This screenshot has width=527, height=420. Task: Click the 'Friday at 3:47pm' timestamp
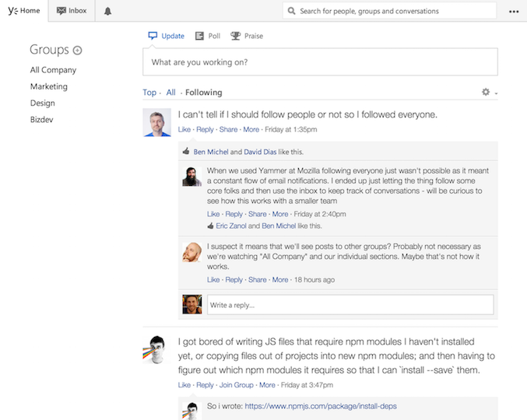point(307,385)
